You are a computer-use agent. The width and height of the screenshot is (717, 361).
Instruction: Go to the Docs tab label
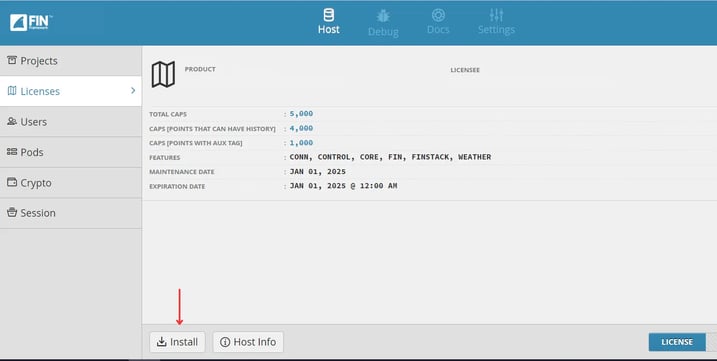tap(438, 30)
